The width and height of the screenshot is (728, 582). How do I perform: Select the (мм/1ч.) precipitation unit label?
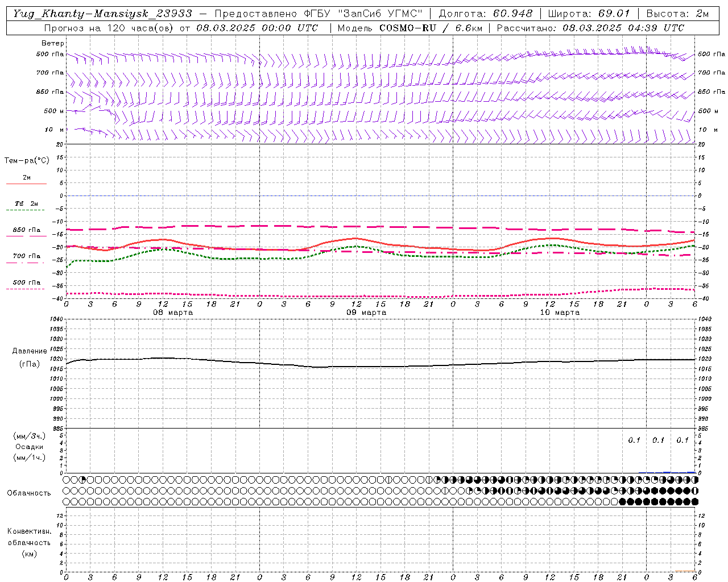(30, 458)
